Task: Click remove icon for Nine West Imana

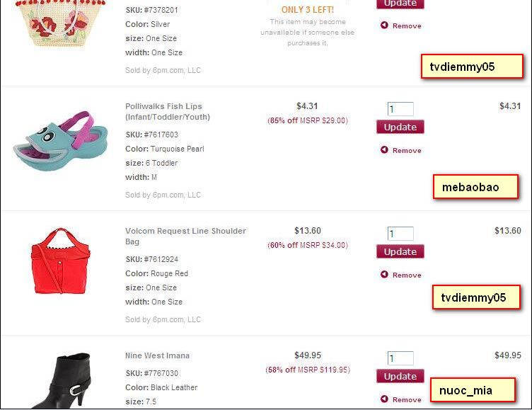Action: (384, 399)
